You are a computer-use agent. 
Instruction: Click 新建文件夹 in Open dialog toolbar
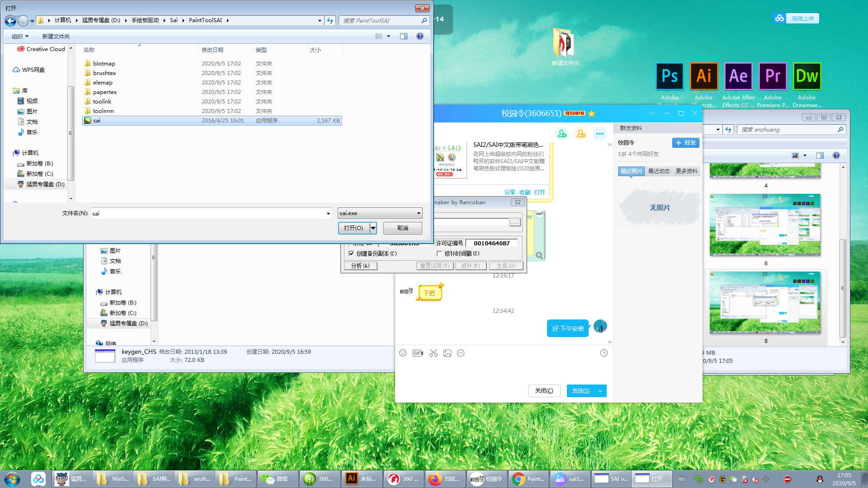pyautogui.click(x=56, y=37)
